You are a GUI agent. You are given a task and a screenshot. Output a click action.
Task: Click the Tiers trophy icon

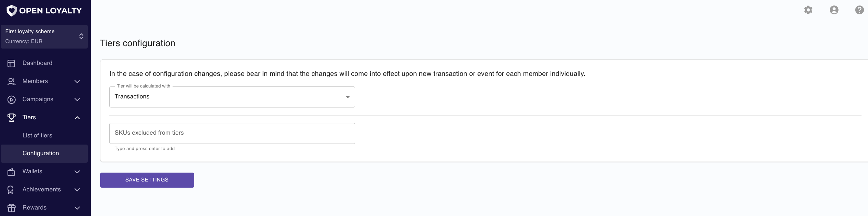pos(11,118)
